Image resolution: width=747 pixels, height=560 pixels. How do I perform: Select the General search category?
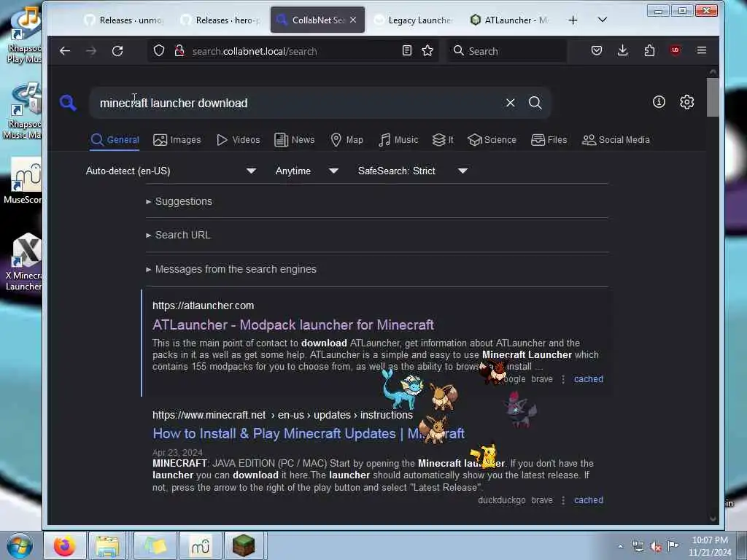click(x=115, y=140)
